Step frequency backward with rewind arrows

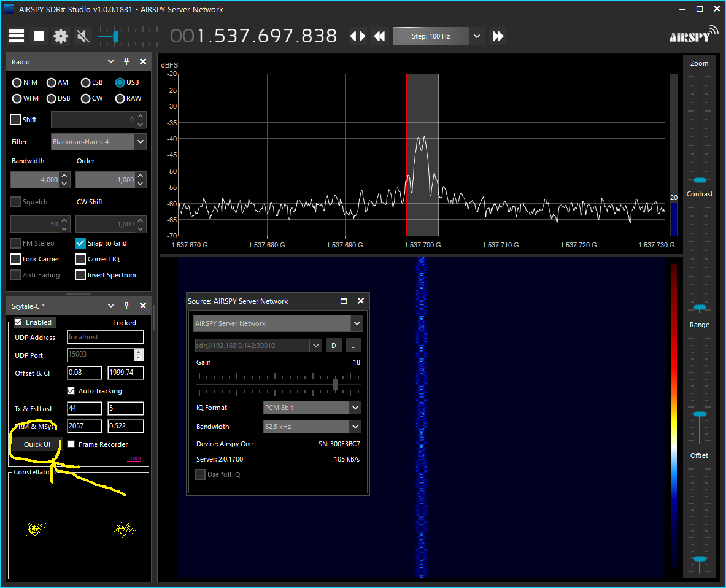[x=380, y=36]
